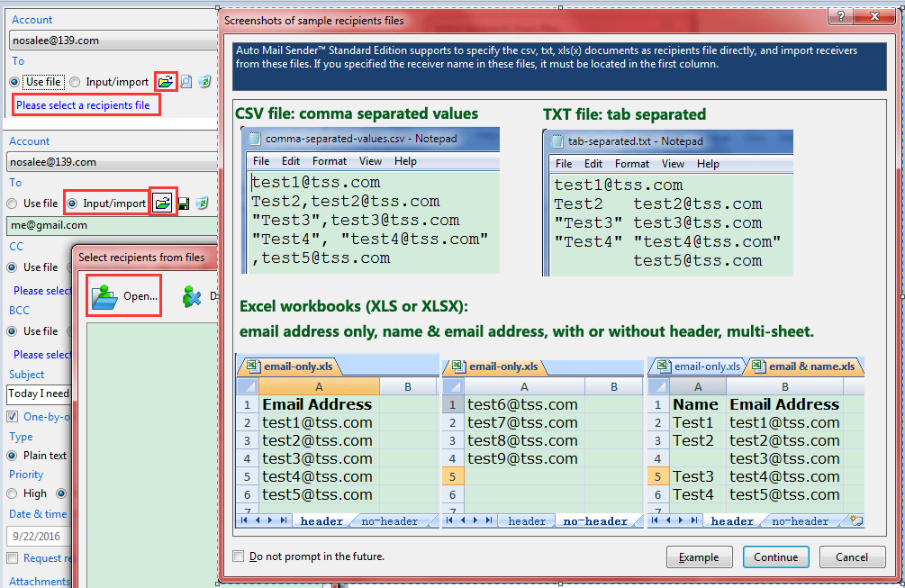
Task: Switch to the email & name.xls workbook tab
Action: click(x=804, y=366)
